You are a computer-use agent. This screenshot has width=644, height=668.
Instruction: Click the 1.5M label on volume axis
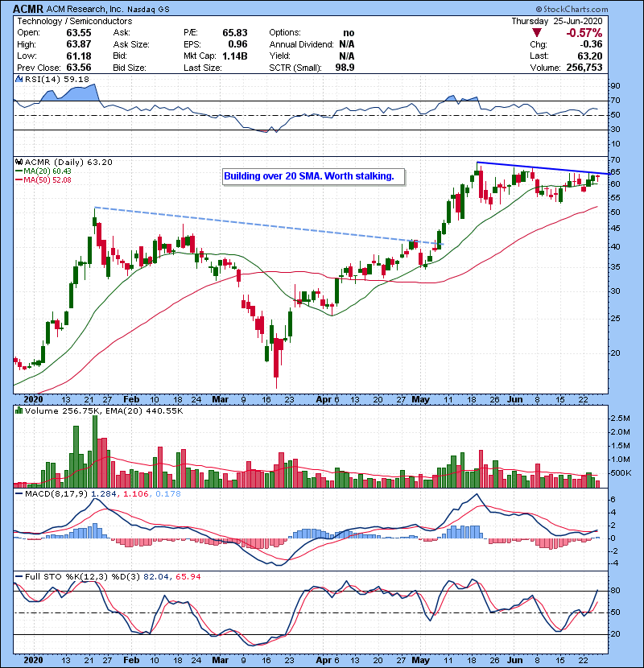coord(620,446)
